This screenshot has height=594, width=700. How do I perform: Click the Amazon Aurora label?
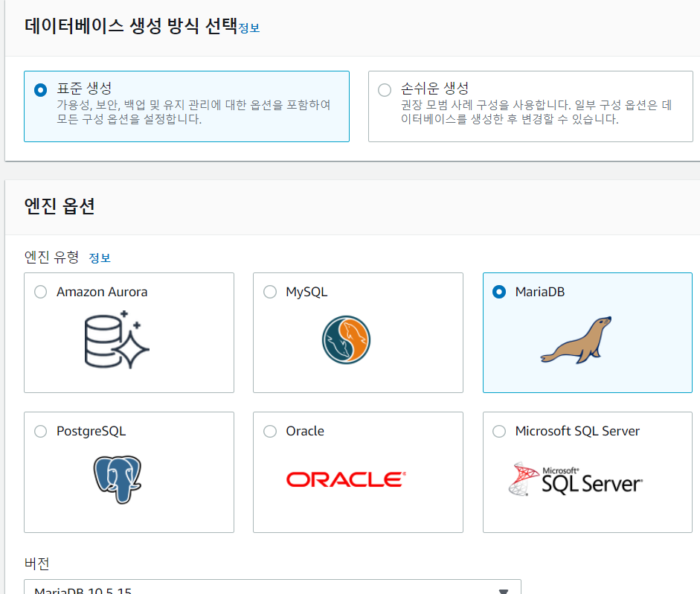click(x=102, y=292)
